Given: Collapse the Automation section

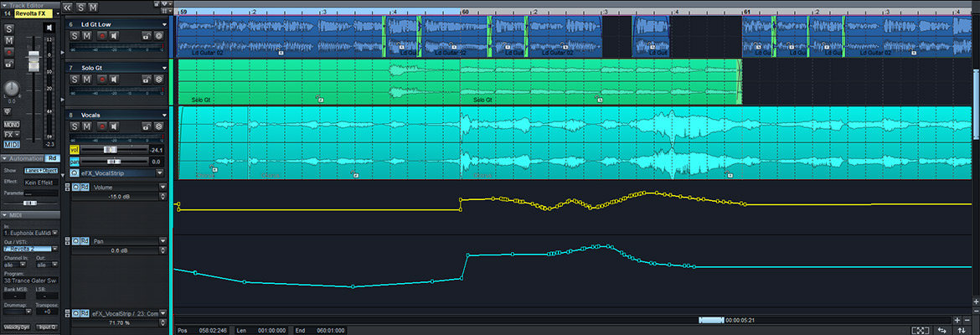Looking at the screenshot, I should pyautogui.click(x=5, y=159).
